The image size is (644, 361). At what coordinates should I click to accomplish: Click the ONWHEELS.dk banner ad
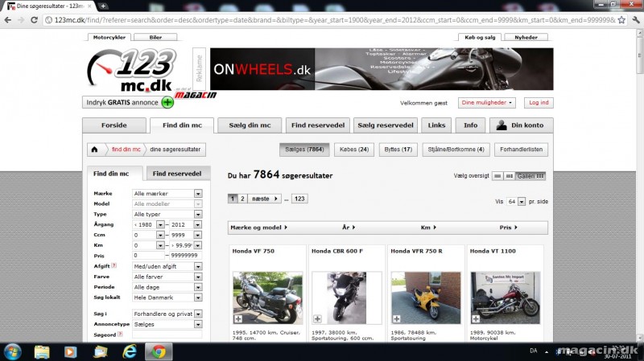click(382, 69)
